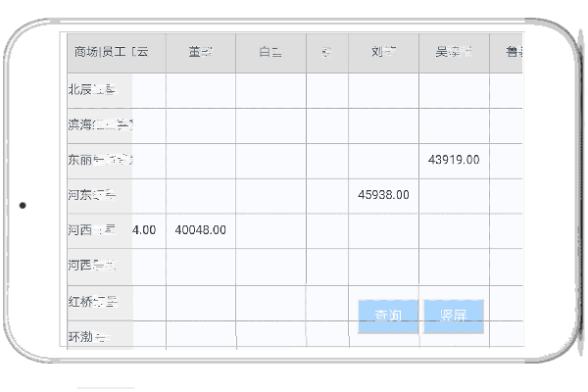The image size is (588, 392).
Task: Tap the 查询 query button
Action: pyautogui.click(x=388, y=316)
